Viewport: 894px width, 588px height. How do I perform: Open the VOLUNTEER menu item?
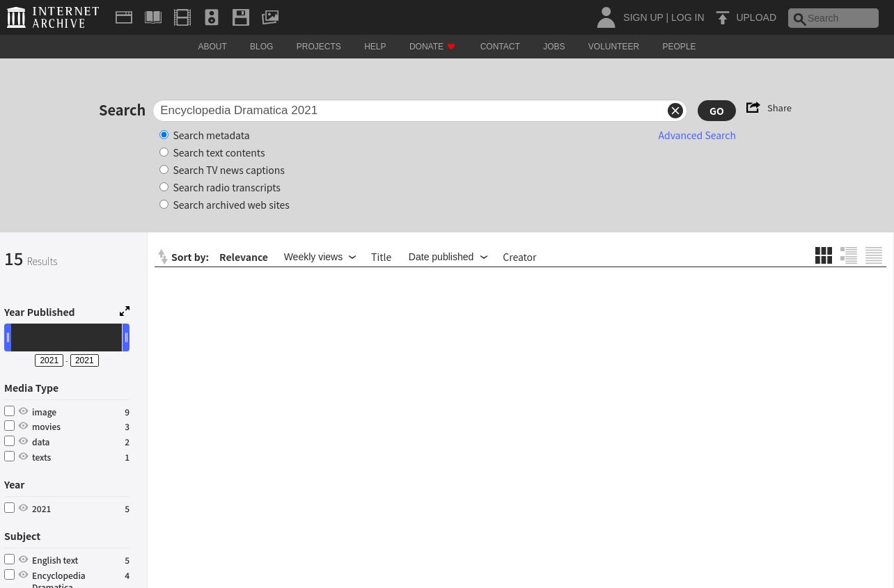pos(613,47)
